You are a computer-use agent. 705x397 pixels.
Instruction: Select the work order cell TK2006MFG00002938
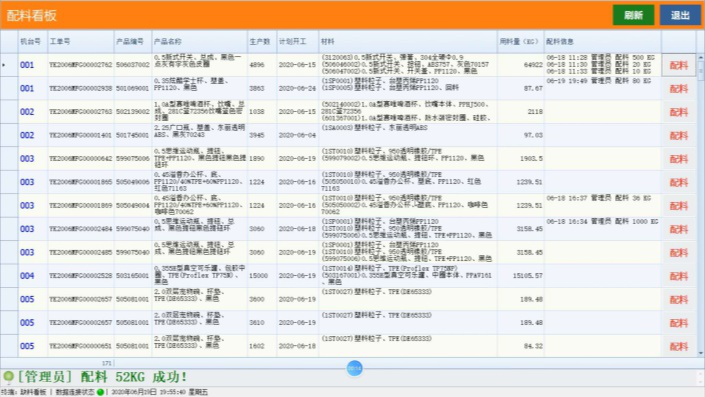80,89
